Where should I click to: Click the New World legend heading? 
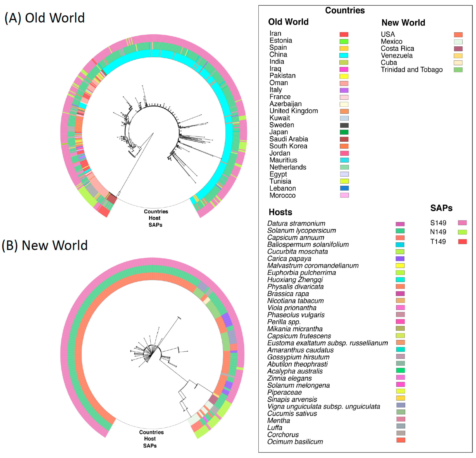click(x=403, y=23)
